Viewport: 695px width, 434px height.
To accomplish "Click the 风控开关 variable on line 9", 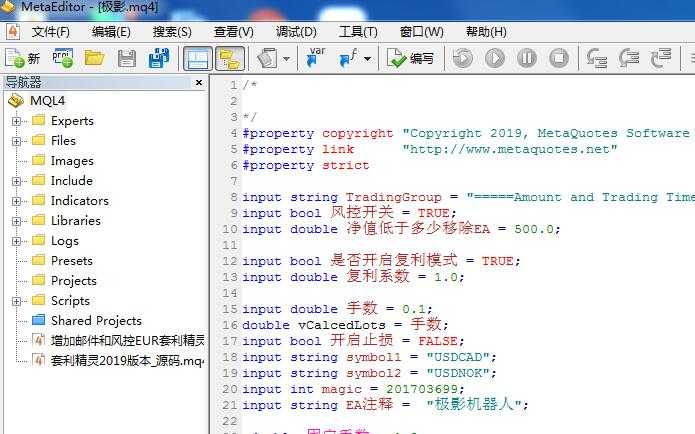I will point(362,213).
